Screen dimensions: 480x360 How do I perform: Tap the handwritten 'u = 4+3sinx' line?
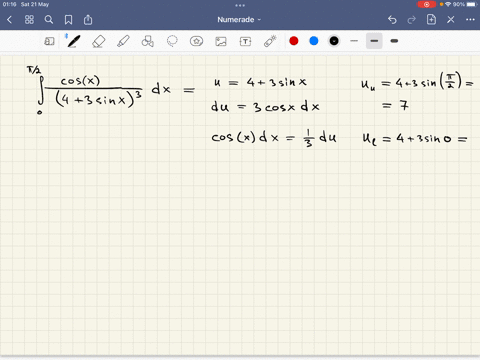tap(260, 82)
